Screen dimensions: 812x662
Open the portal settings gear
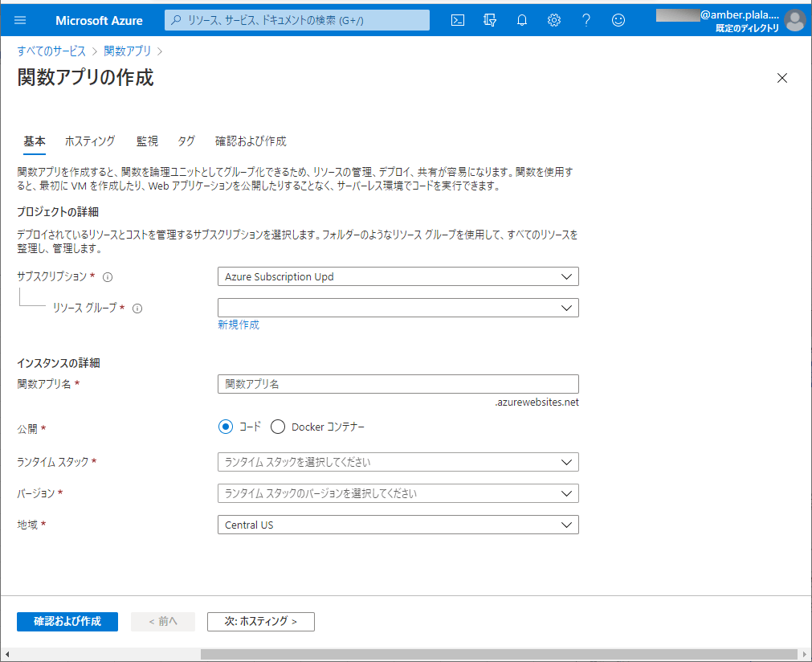tap(554, 20)
